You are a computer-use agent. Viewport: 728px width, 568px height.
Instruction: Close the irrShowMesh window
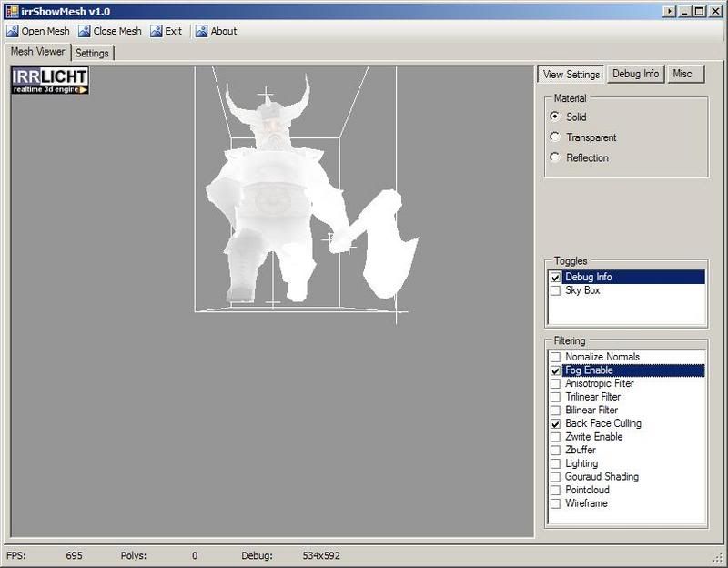[715, 11]
